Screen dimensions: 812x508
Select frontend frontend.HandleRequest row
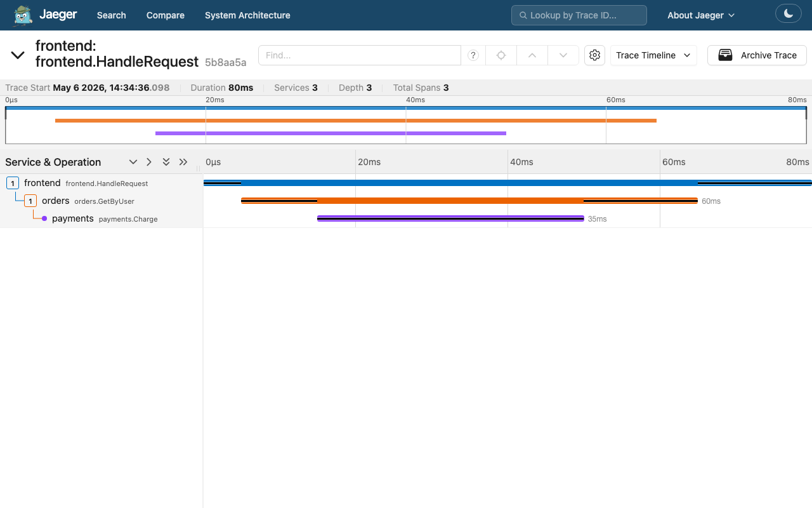(x=101, y=183)
